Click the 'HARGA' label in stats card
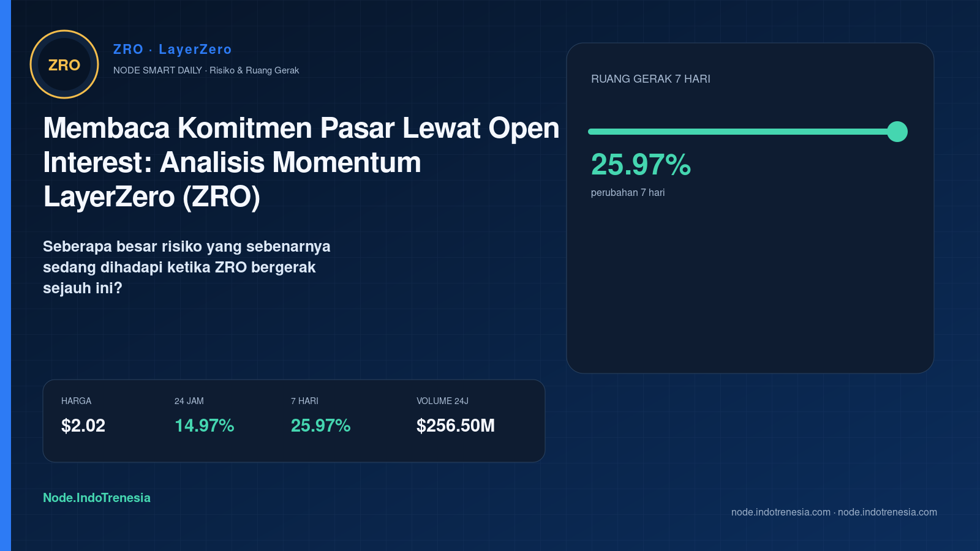Screen dimensions: 980x551 76,401
